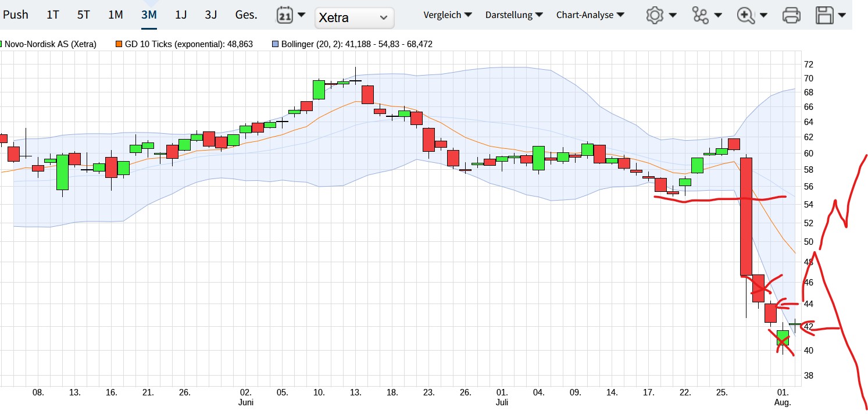Click the date axis label 23.

(429, 392)
